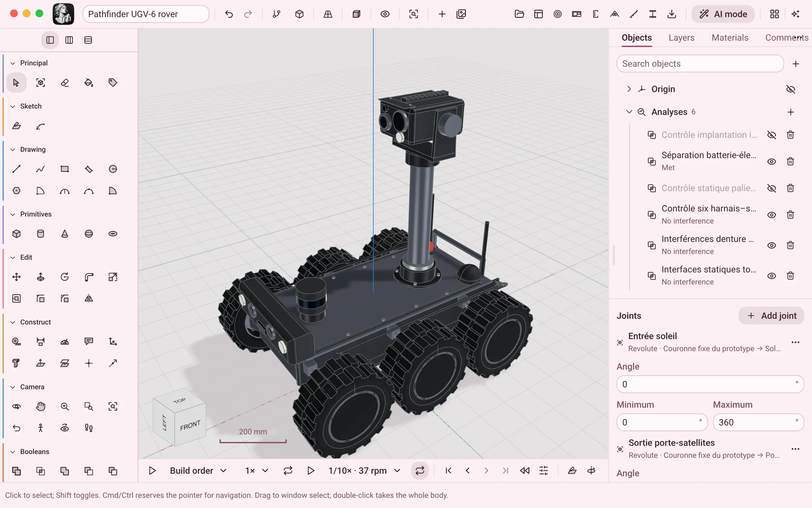Open the Comments tab
The image size is (812, 508).
(786, 38)
